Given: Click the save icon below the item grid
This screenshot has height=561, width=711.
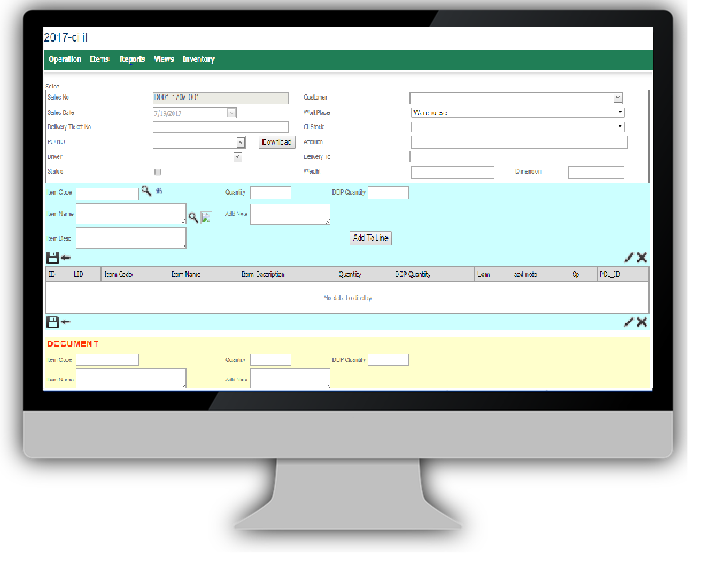Looking at the screenshot, I should point(52,322).
